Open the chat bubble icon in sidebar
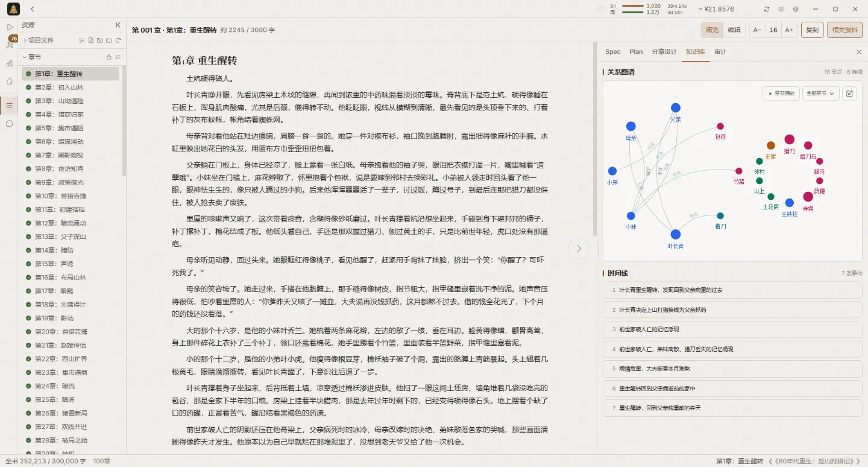Screen dimensions: 868x467 [10, 123]
